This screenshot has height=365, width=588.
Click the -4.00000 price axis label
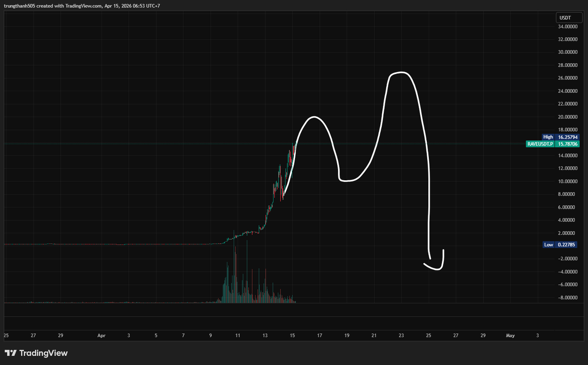coord(568,272)
